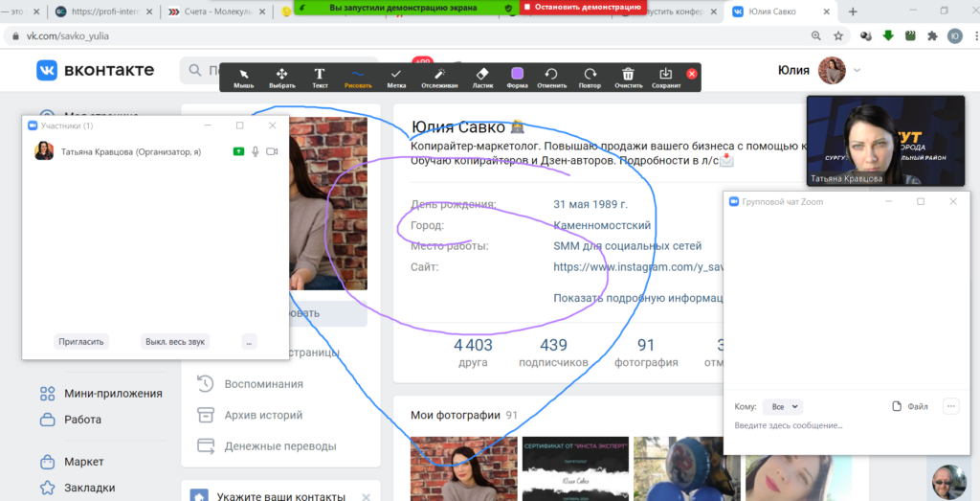Screen dimensions: 980x501
Task: Open Маркет in VK sidebar
Action: tap(73, 462)
